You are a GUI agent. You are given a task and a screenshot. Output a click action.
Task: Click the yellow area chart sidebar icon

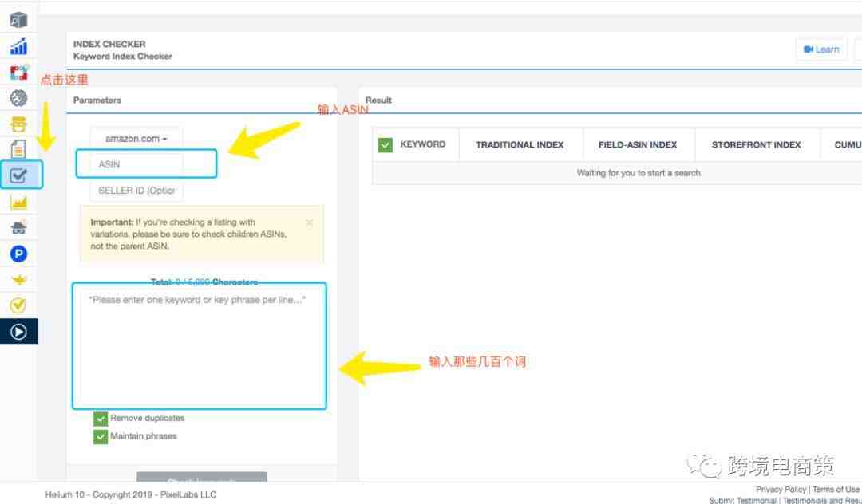(x=18, y=202)
